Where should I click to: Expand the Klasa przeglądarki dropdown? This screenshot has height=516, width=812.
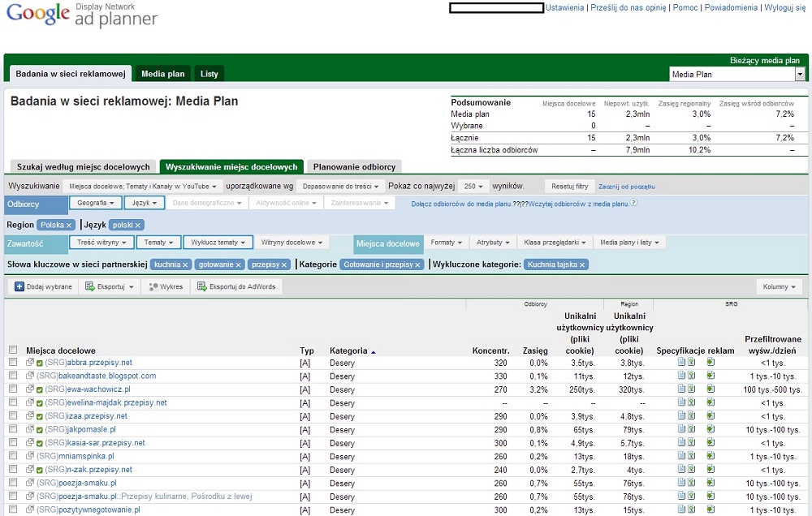click(555, 243)
